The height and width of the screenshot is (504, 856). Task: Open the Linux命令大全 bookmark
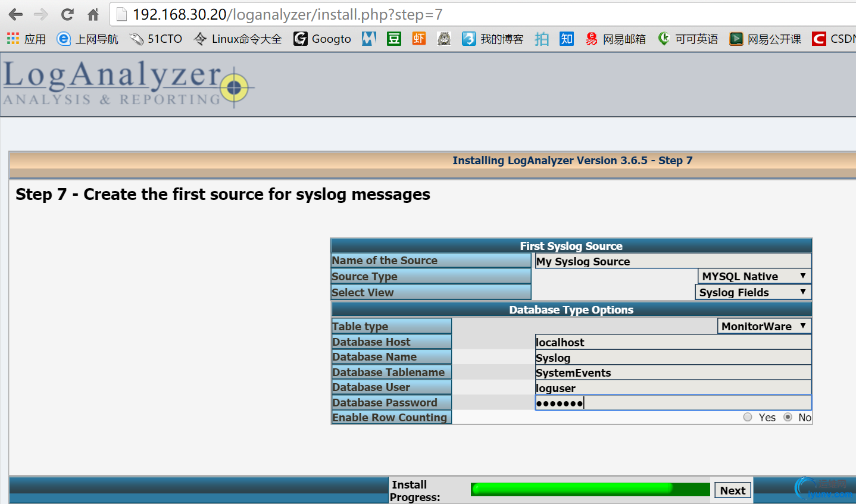click(x=238, y=39)
